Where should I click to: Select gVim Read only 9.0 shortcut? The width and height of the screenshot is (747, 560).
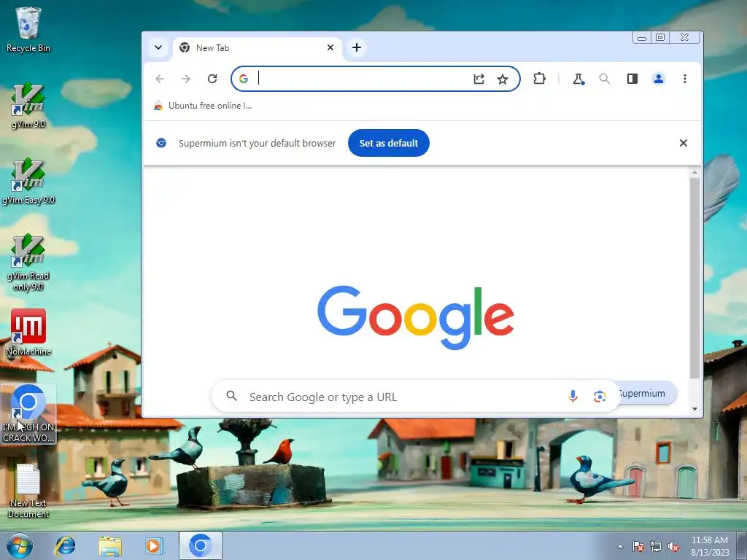[28, 262]
